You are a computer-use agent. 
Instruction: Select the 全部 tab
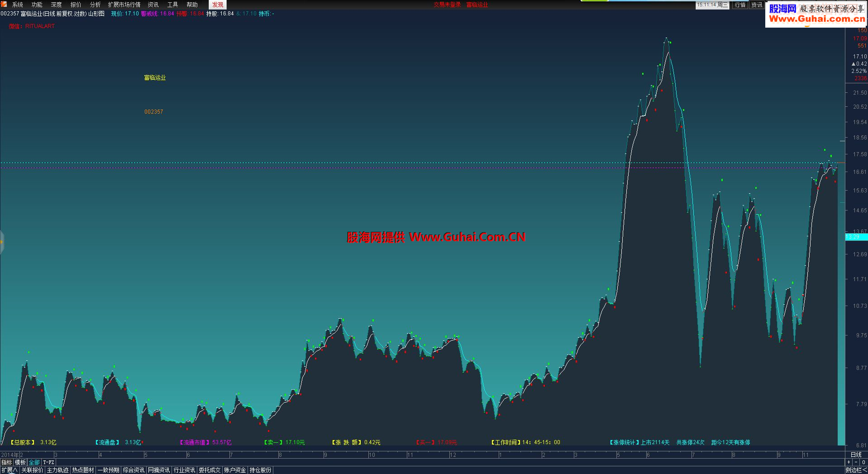[34, 462]
